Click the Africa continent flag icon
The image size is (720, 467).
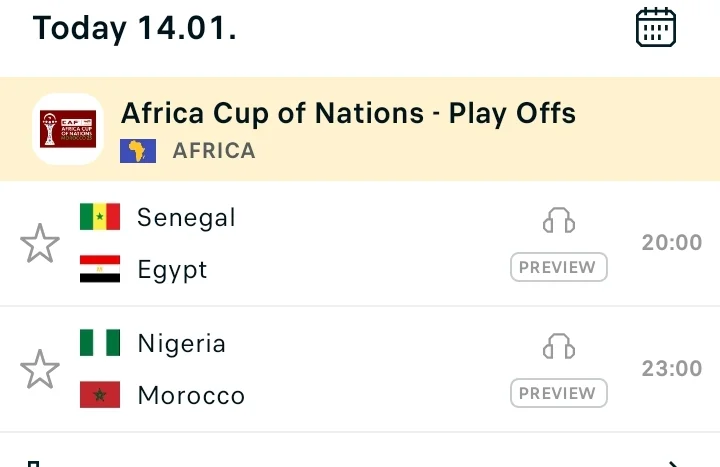coord(138,151)
